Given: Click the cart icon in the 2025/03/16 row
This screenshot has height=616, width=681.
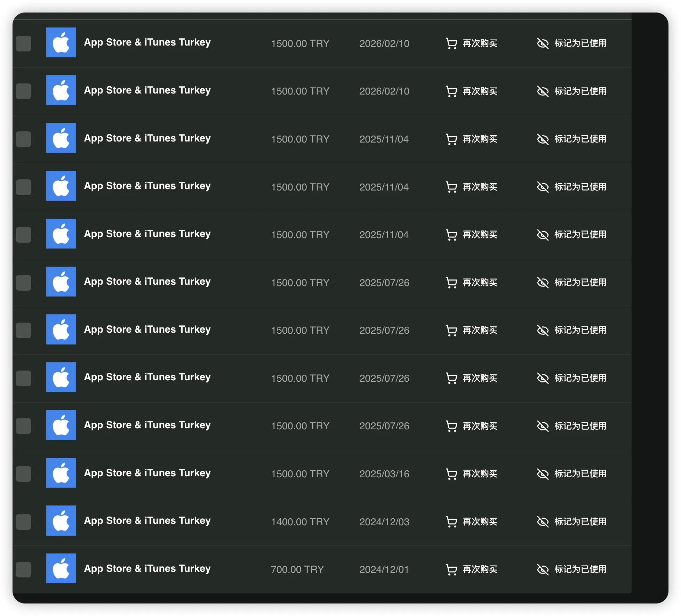Looking at the screenshot, I should (x=451, y=474).
